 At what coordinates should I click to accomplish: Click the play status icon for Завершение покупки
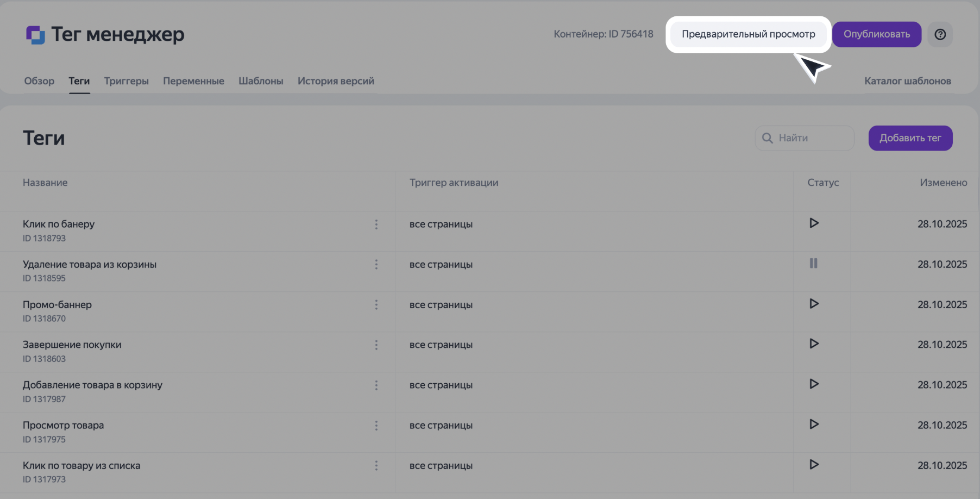814,344
